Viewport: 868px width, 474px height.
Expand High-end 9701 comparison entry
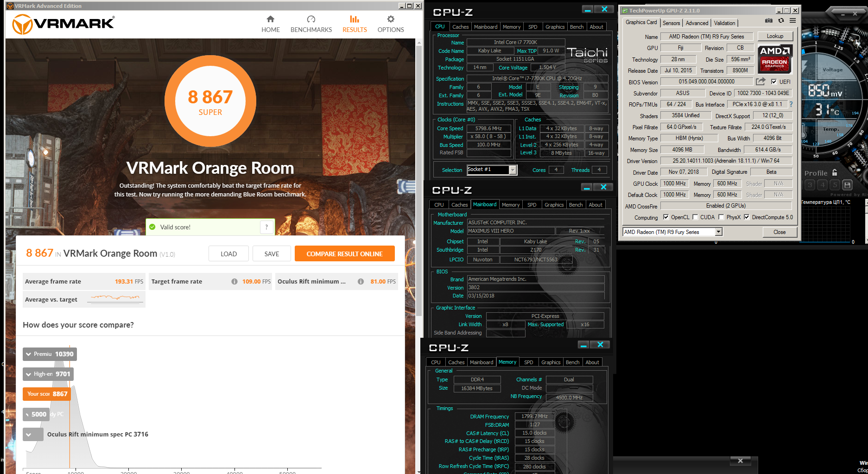pos(48,374)
